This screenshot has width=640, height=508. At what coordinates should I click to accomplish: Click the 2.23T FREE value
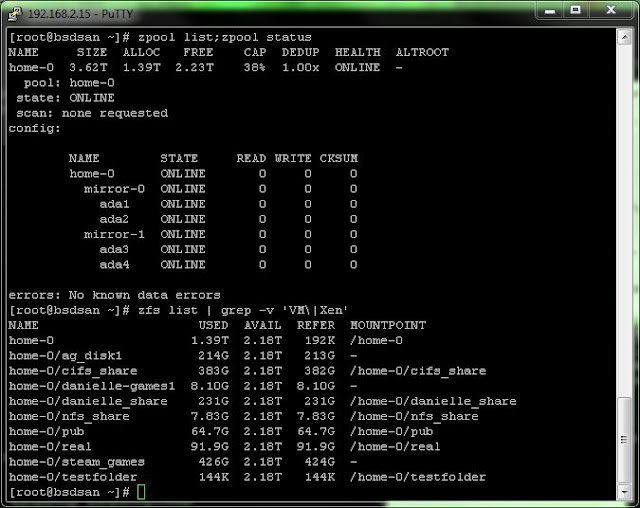(194, 67)
